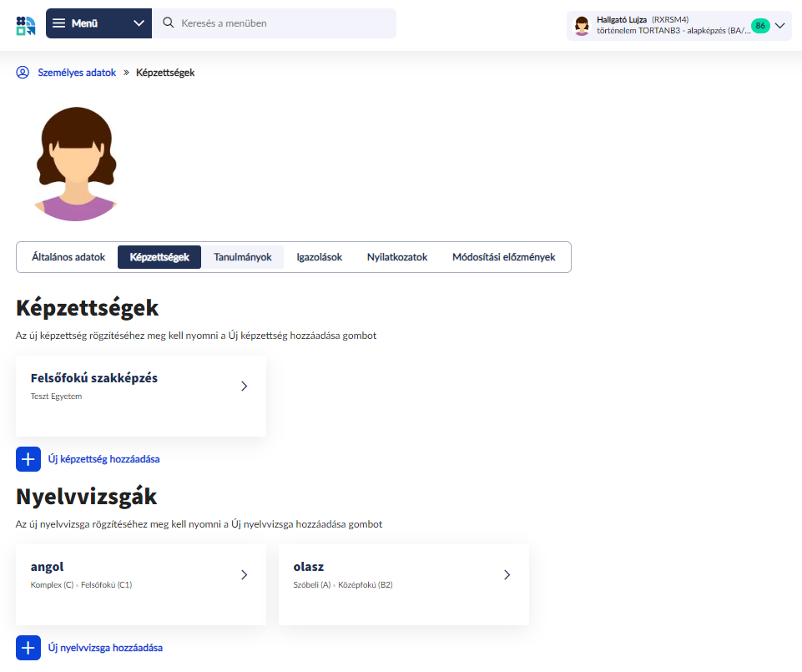Click the user avatar in header
Image resolution: width=802 pixels, height=672 pixels.
pos(582,26)
